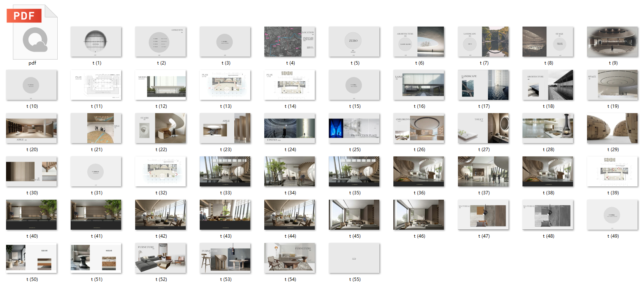This screenshot has height=287, width=644.
Task: Open the t (1) image thumbnail
Action: (96, 42)
